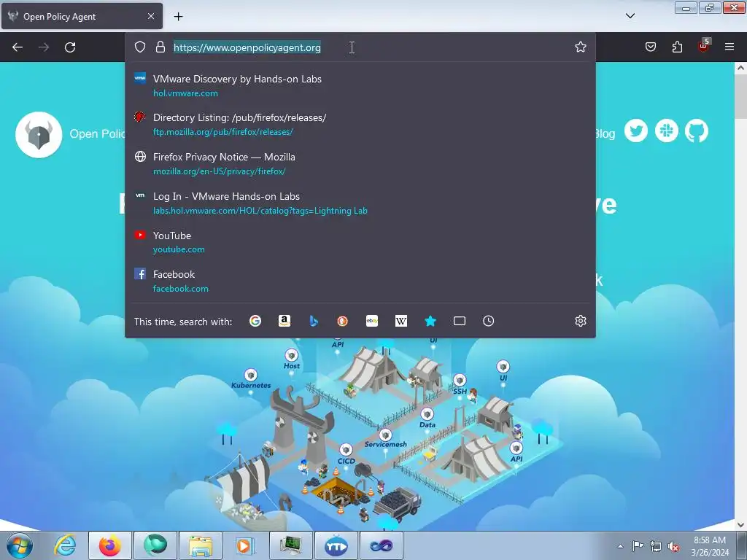This screenshot has height=560, width=747.
Task: Open the network tray icon
Action: pos(656,546)
